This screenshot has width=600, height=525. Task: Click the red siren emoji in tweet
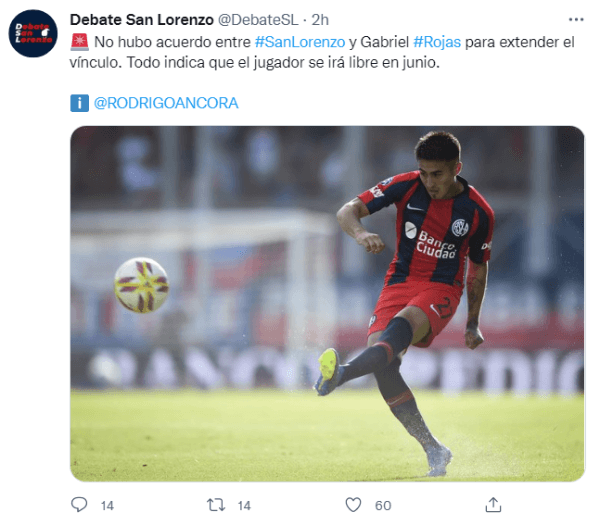point(80,42)
